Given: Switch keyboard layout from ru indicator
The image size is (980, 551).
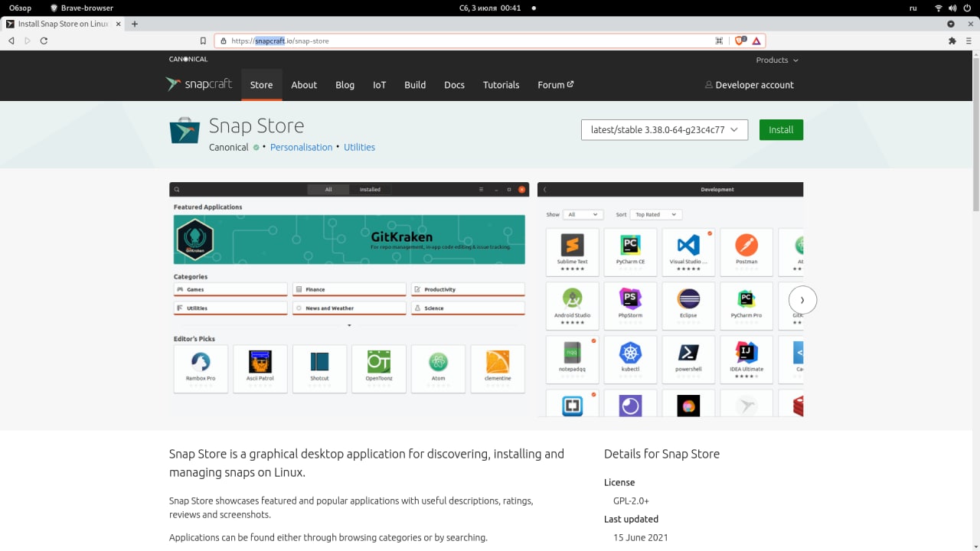Looking at the screenshot, I should click(x=913, y=8).
